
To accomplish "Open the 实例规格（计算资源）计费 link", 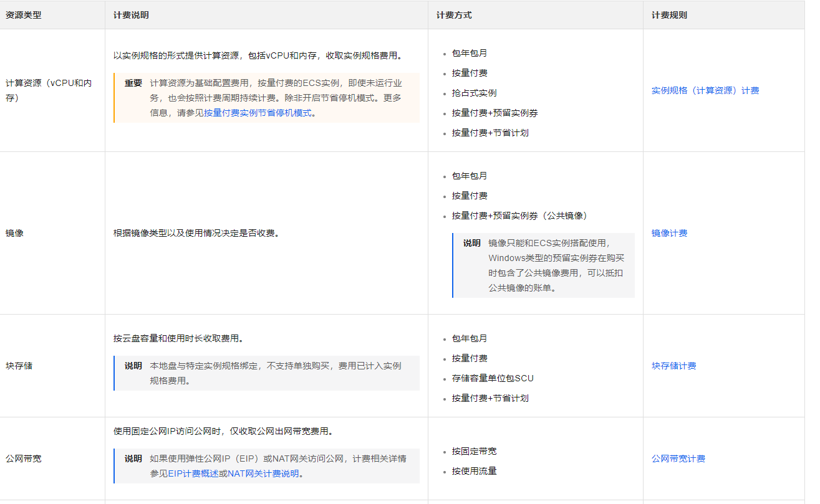I will coord(705,90).
